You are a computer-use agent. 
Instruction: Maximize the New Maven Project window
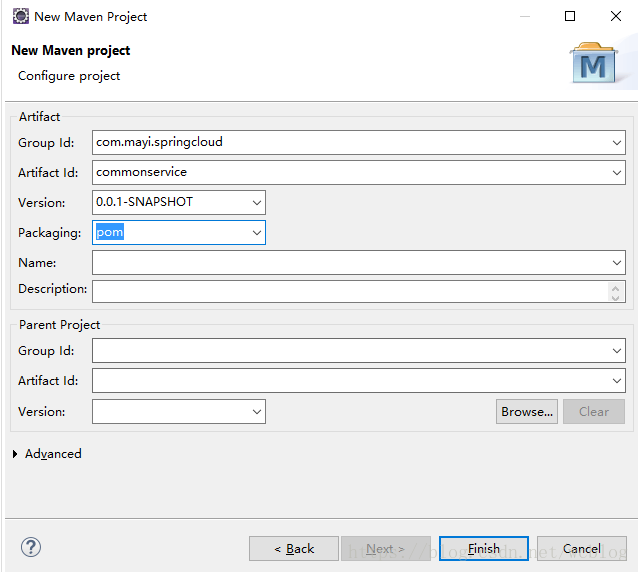tap(570, 16)
